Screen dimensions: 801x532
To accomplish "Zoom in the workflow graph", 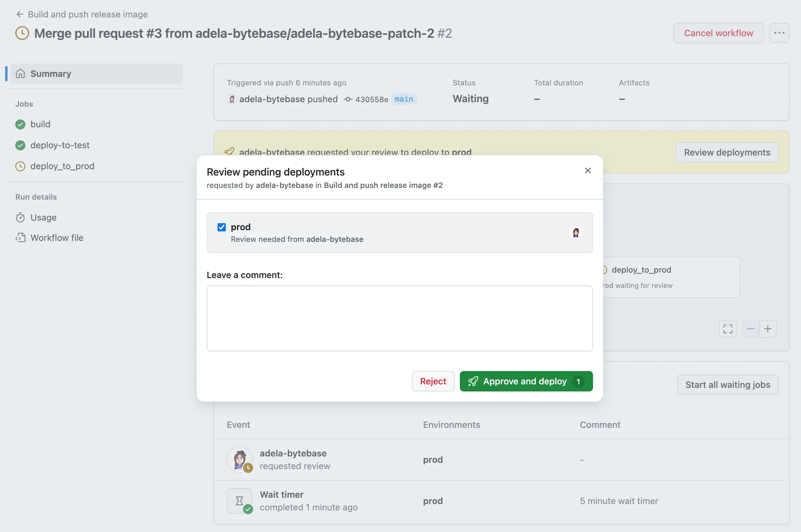I will [x=768, y=329].
